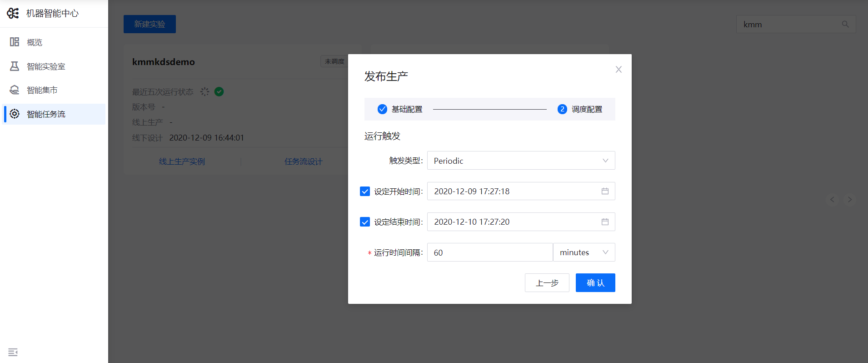Viewport: 868px width, 363px height.
Task: Open the 智能实验室 menu item
Action: pos(54,66)
